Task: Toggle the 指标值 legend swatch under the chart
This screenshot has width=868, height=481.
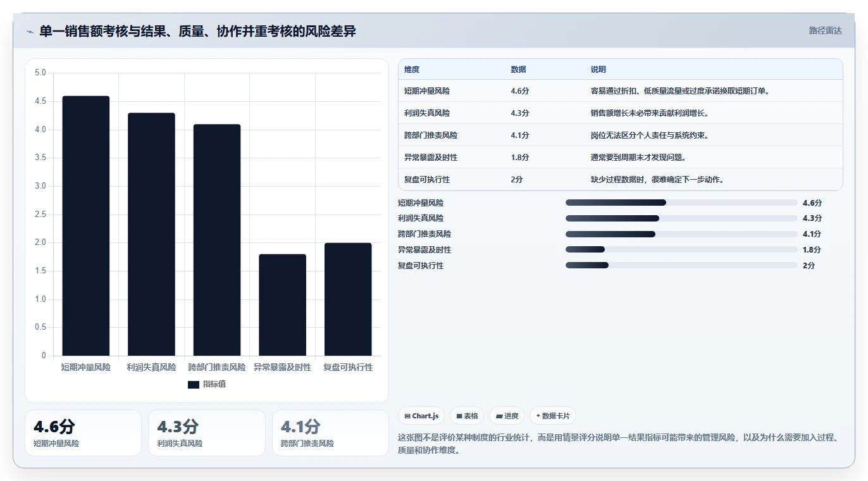Action: point(194,384)
